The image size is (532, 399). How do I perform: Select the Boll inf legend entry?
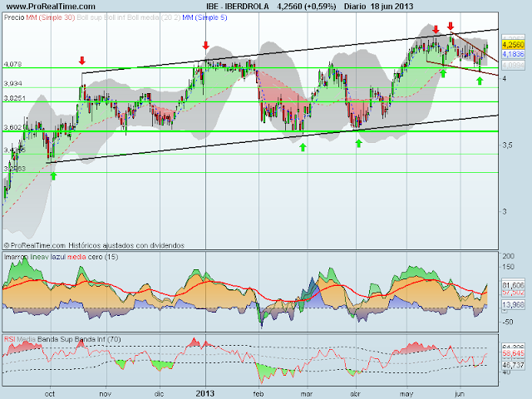[114, 17]
